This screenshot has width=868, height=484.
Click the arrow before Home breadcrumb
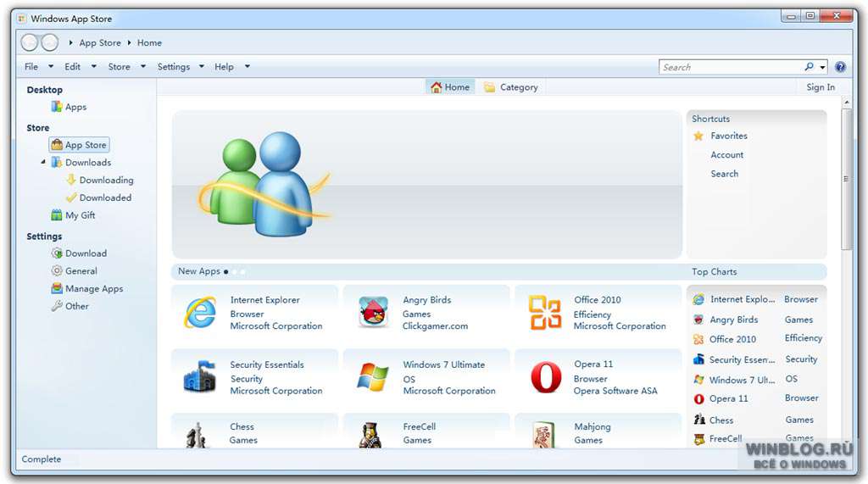click(129, 42)
